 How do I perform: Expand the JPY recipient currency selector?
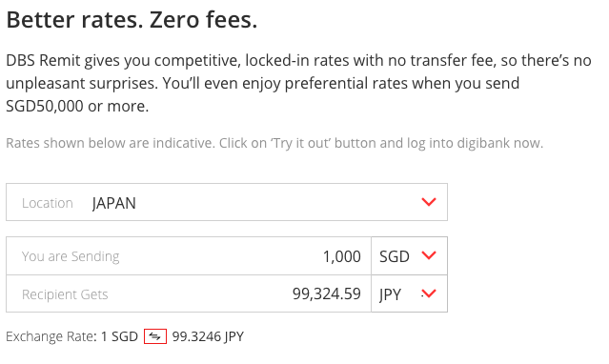tap(409, 293)
